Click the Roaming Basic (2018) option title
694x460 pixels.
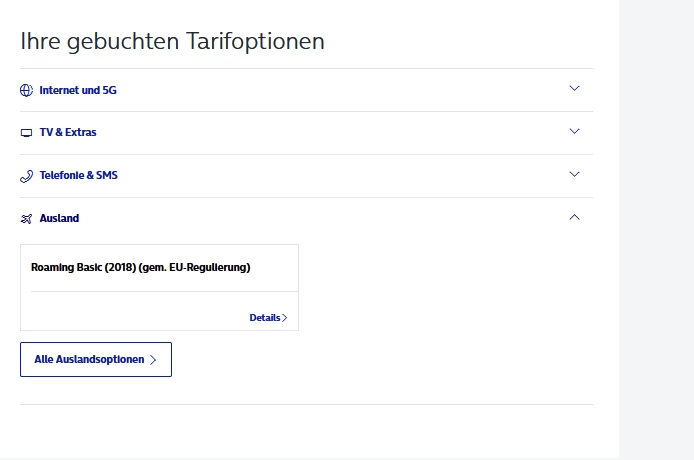pyautogui.click(x=140, y=268)
